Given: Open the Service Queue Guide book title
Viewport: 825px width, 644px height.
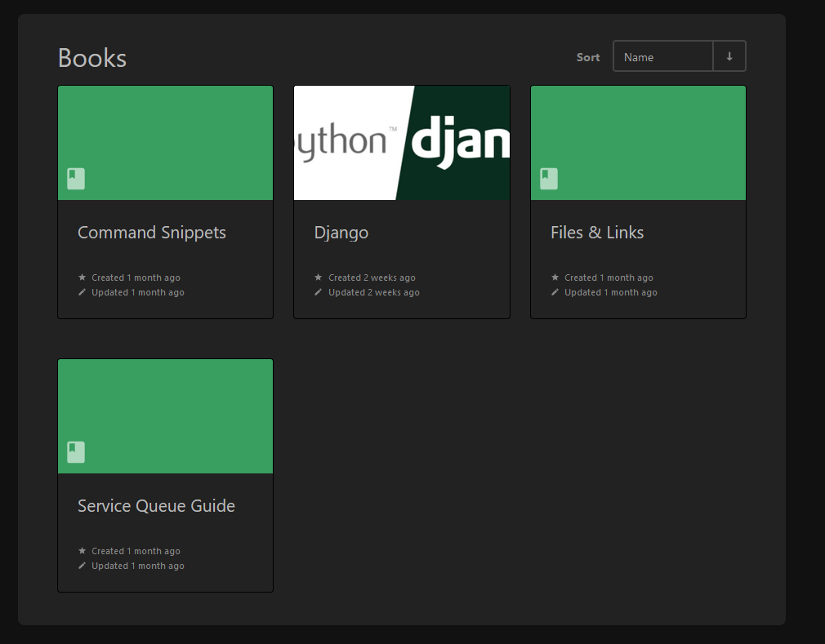Looking at the screenshot, I should pyautogui.click(x=156, y=506).
